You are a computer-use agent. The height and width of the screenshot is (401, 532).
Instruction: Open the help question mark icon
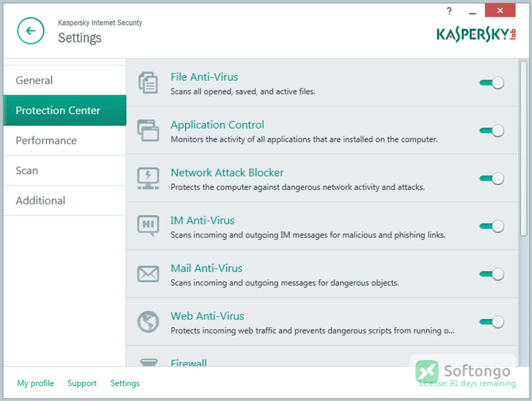(449, 11)
